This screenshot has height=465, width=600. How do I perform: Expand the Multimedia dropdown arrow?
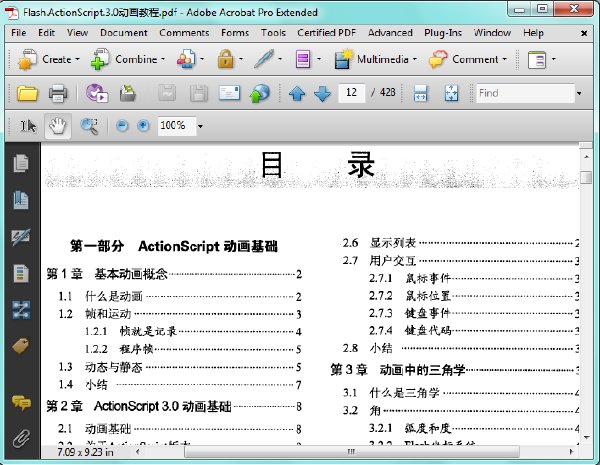click(x=415, y=59)
